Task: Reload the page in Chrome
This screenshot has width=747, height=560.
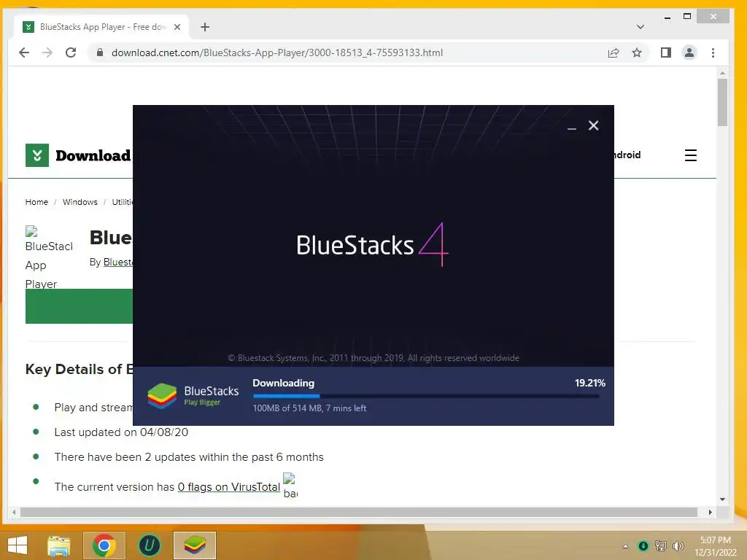Action: click(71, 52)
